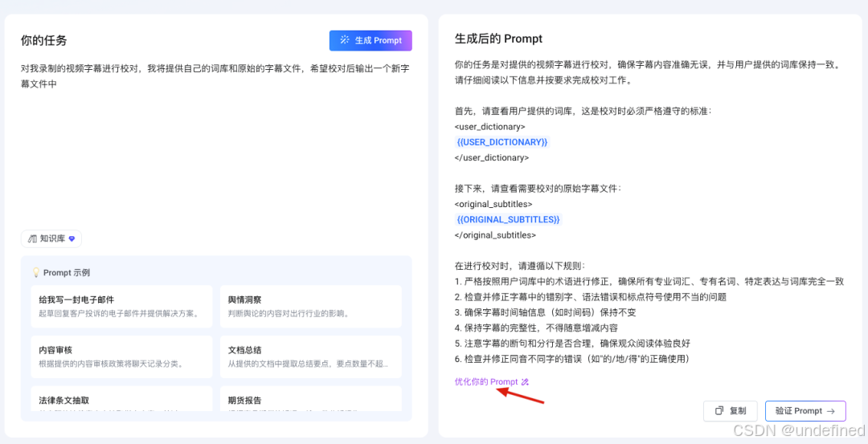Open the 知识库 selector
The height and width of the screenshot is (444, 868).
[x=51, y=239]
